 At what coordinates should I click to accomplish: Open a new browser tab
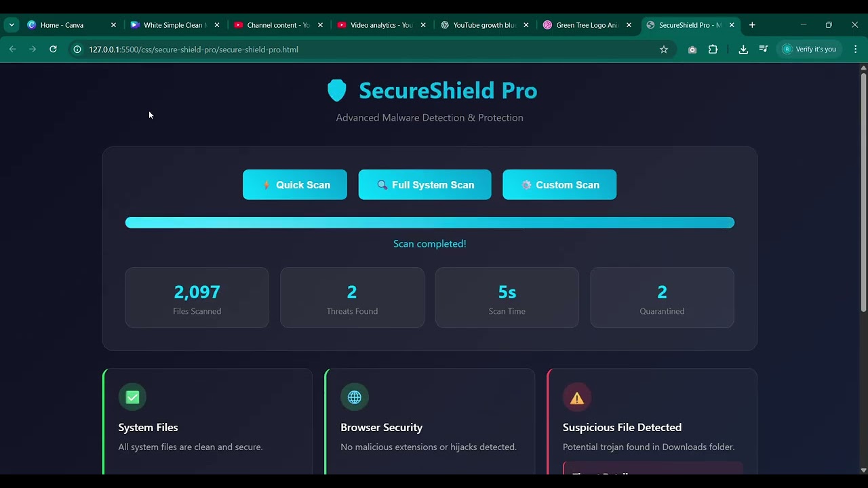(752, 25)
